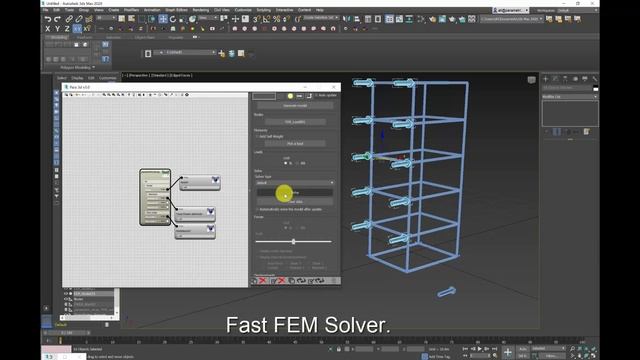Enable the Add Self Weight checkbox
Screen dimensions: 640x360
257,136
